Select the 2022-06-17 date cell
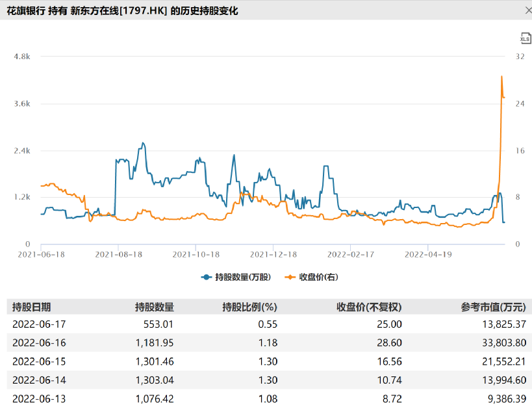The width and height of the screenshot is (532, 407). [39, 324]
